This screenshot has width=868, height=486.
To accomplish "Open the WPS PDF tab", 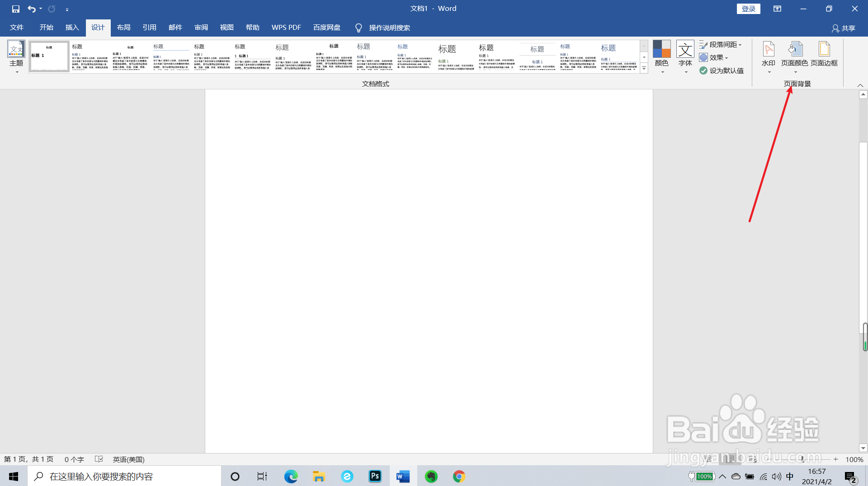I will [286, 28].
